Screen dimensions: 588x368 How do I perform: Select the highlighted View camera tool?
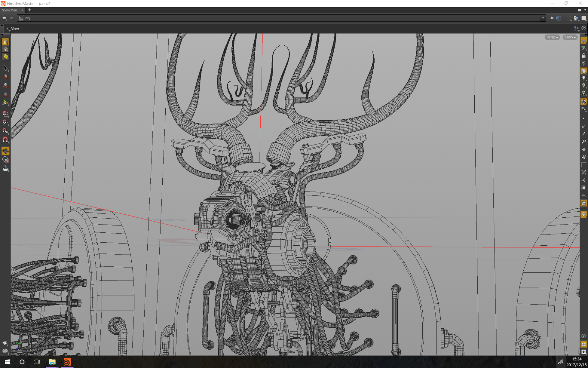(5, 151)
